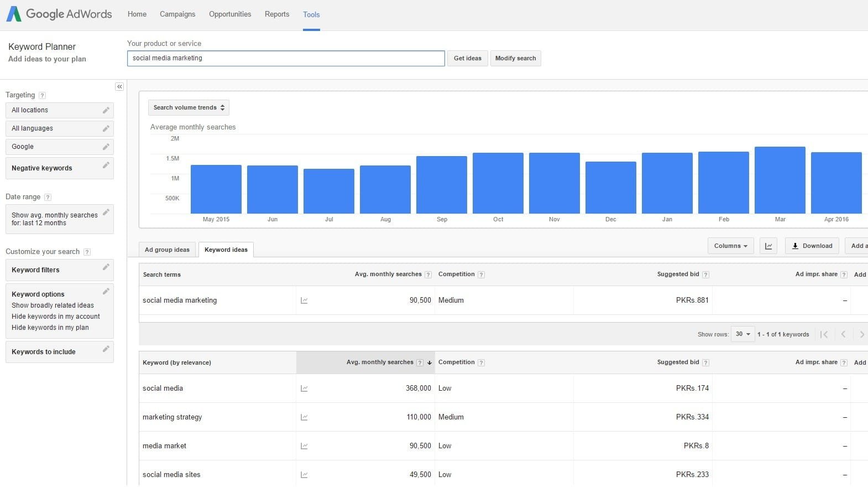This screenshot has height=487, width=868.
Task: Open Customize your search help icon
Action: click(87, 252)
